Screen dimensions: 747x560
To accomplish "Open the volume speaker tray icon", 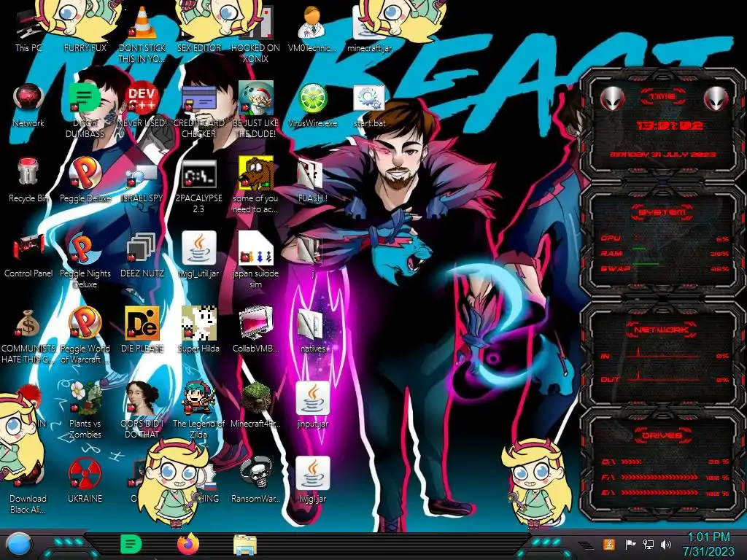I will click(x=666, y=544).
